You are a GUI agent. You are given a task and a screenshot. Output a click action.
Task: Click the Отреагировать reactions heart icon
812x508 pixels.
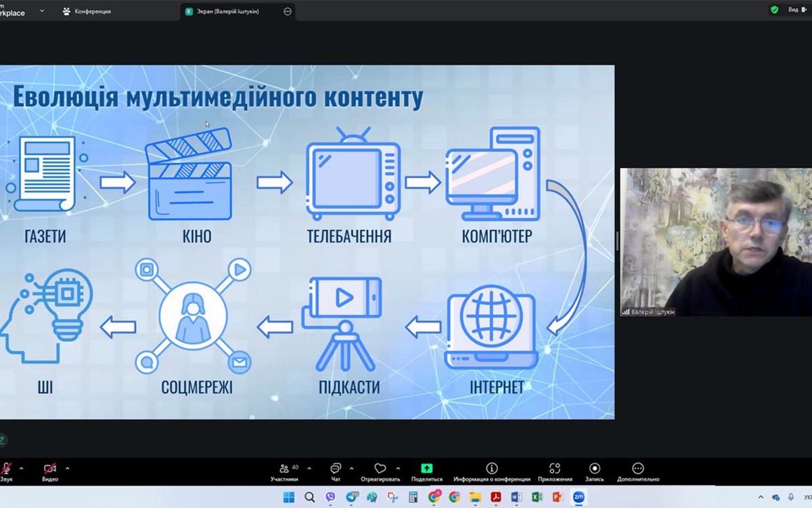click(x=380, y=469)
